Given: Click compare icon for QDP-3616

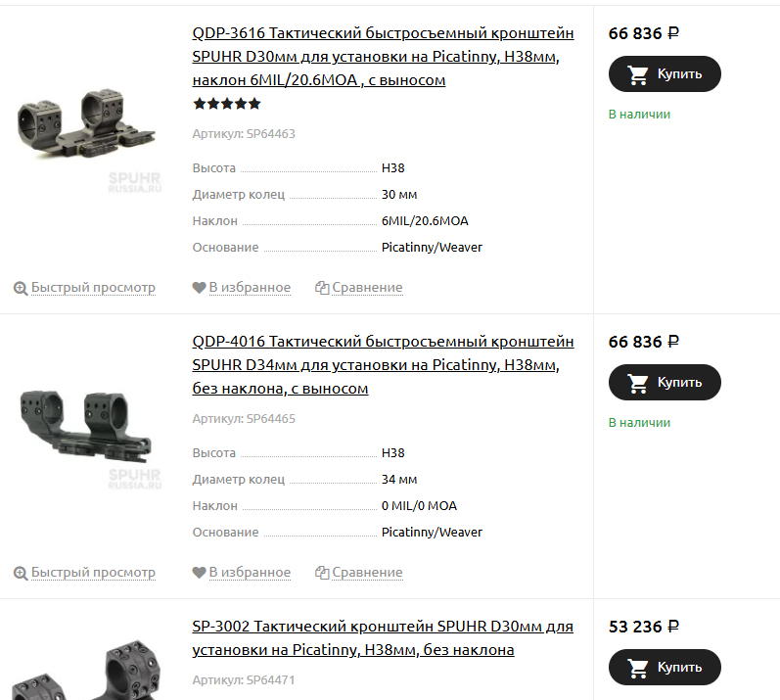Looking at the screenshot, I should point(322,288).
